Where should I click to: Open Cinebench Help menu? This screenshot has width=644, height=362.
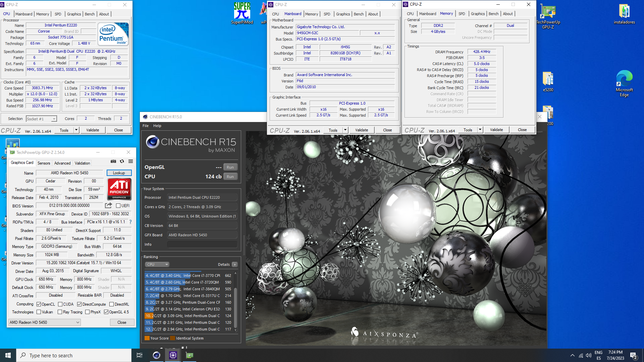[x=157, y=126]
